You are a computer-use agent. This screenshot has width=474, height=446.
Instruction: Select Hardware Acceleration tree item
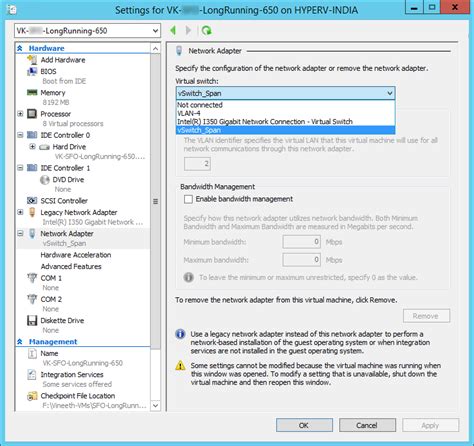click(76, 255)
